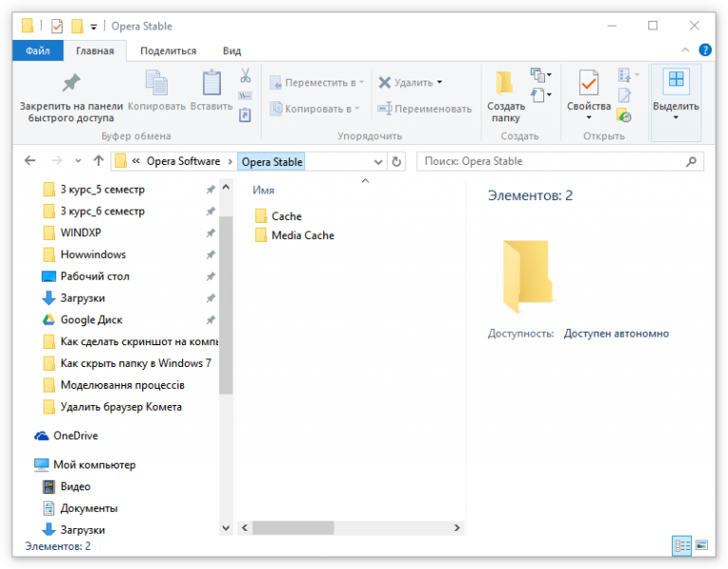
Task: Go up one folder level arrow
Action: click(99, 160)
